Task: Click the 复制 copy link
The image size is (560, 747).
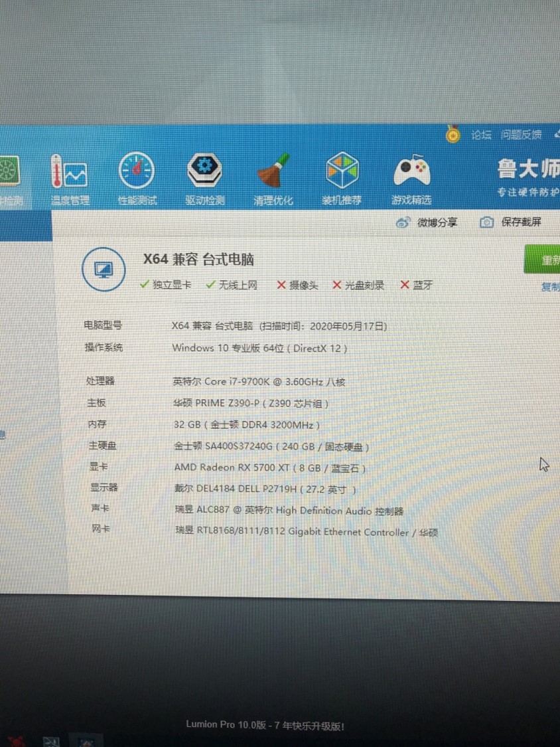Action: (x=549, y=288)
